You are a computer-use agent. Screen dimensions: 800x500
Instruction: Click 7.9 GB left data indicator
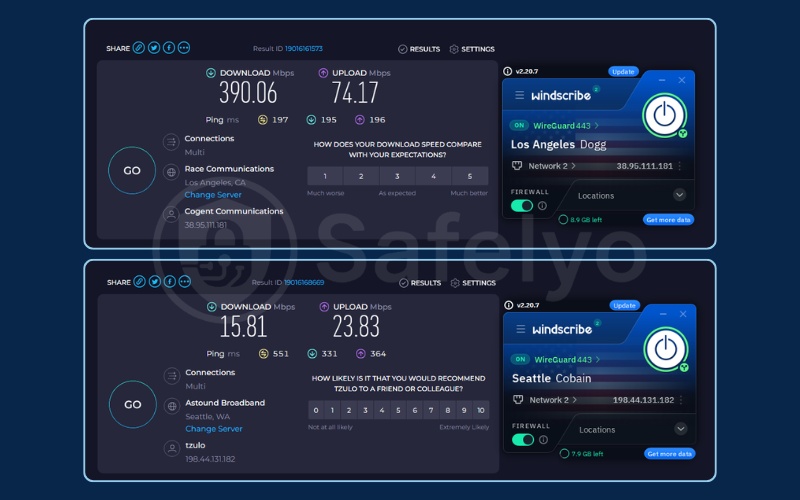pos(582,454)
